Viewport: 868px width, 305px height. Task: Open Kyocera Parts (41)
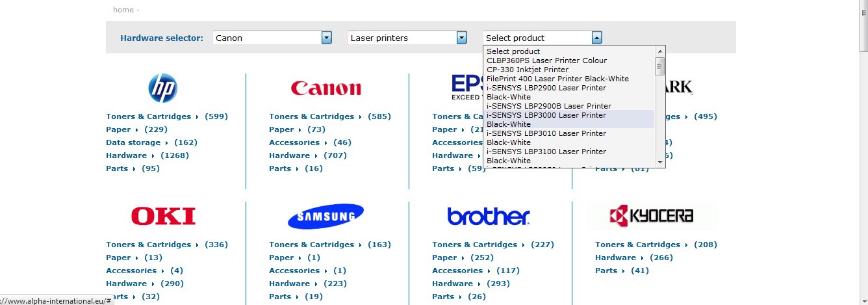pyautogui.click(x=622, y=271)
